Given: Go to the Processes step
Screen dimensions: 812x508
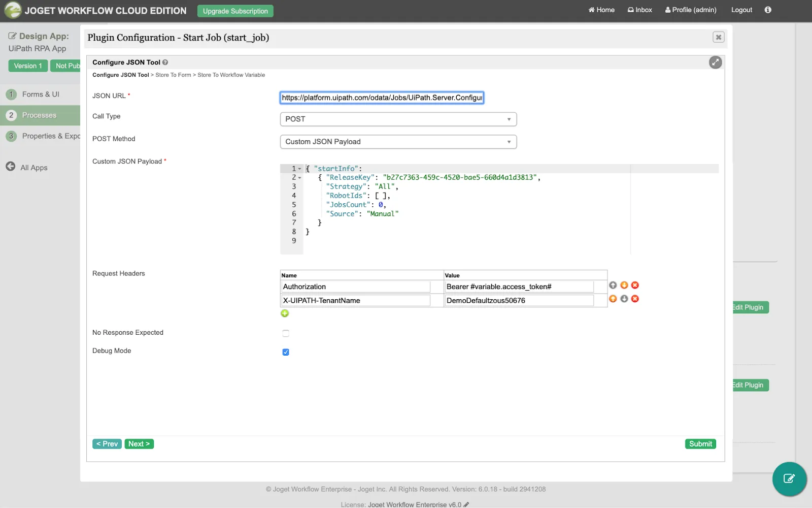Looking at the screenshot, I should click(40, 115).
